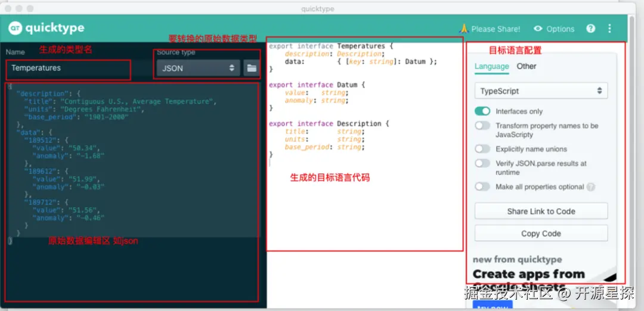644x311 pixels.
Task: Click the Please Share! link
Action: coord(490,29)
